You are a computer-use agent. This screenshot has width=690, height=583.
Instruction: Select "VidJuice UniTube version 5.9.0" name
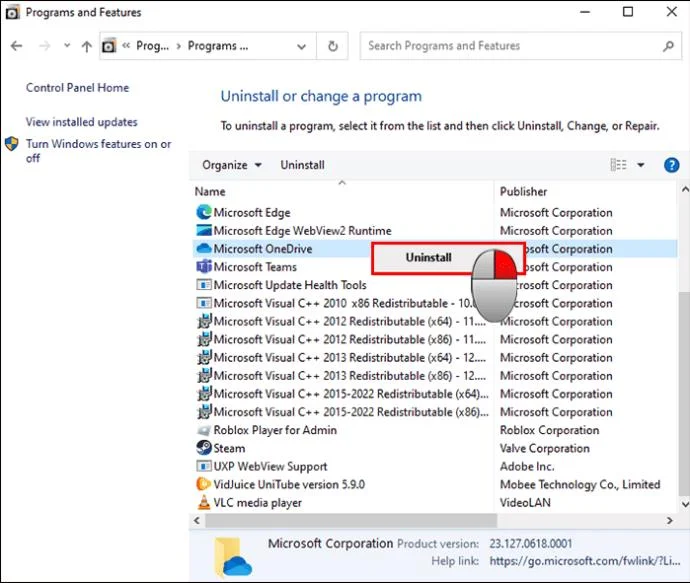coord(289,484)
